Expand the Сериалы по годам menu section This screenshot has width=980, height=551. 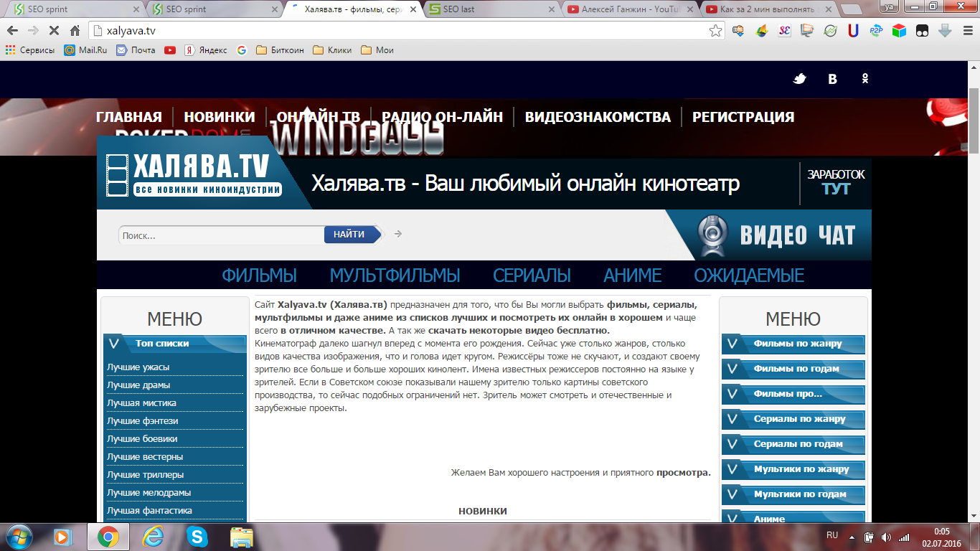click(x=793, y=444)
